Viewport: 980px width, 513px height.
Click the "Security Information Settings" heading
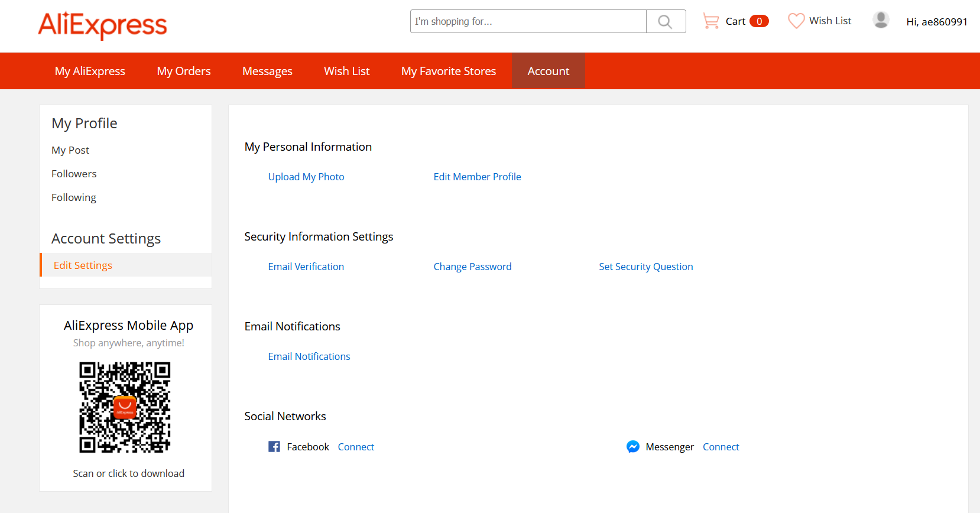(x=319, y=236)
